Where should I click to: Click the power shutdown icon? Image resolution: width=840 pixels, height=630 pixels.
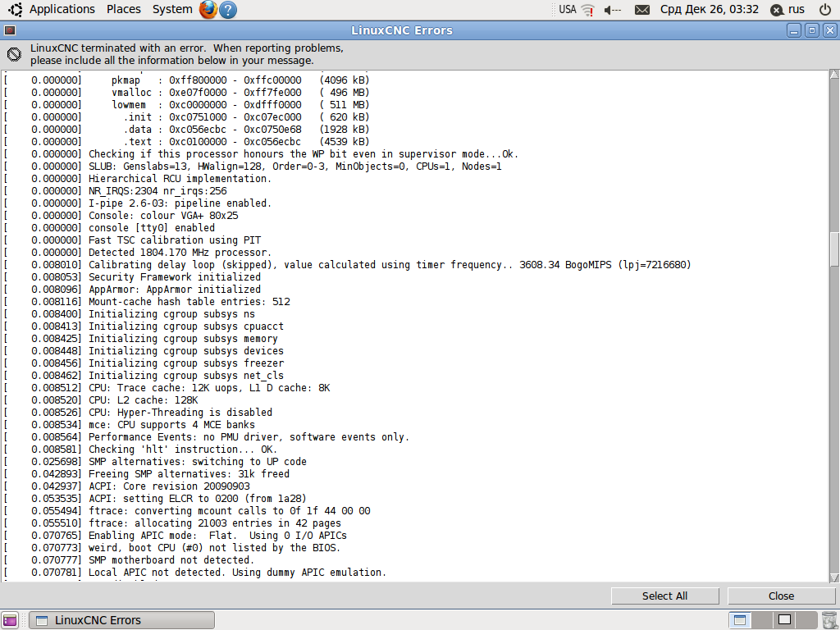(x=825, y=10)
